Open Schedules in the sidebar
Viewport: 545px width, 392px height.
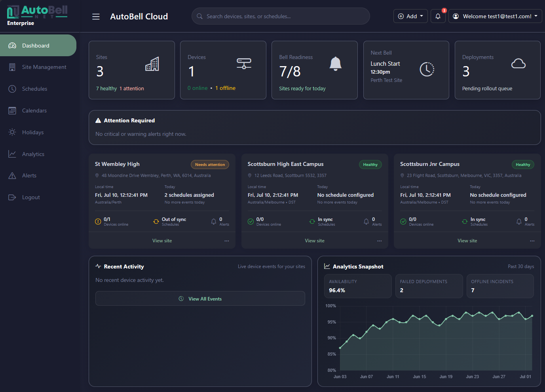coord(38,89)
